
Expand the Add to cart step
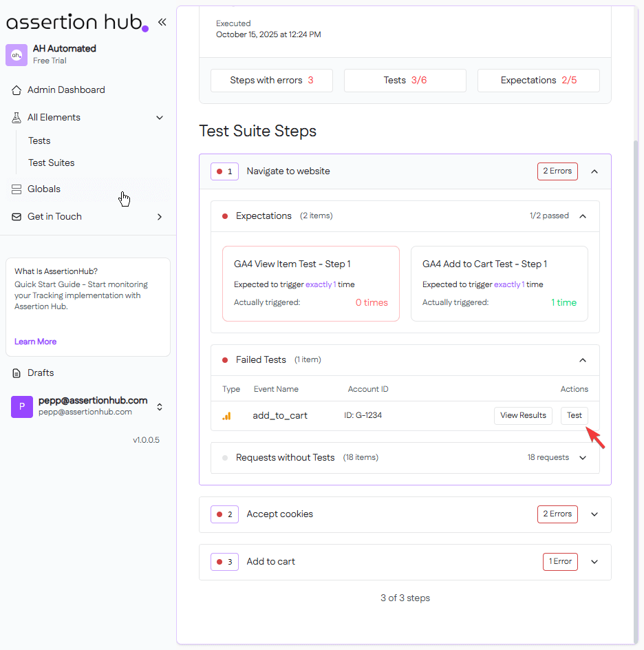click(595, 562)
